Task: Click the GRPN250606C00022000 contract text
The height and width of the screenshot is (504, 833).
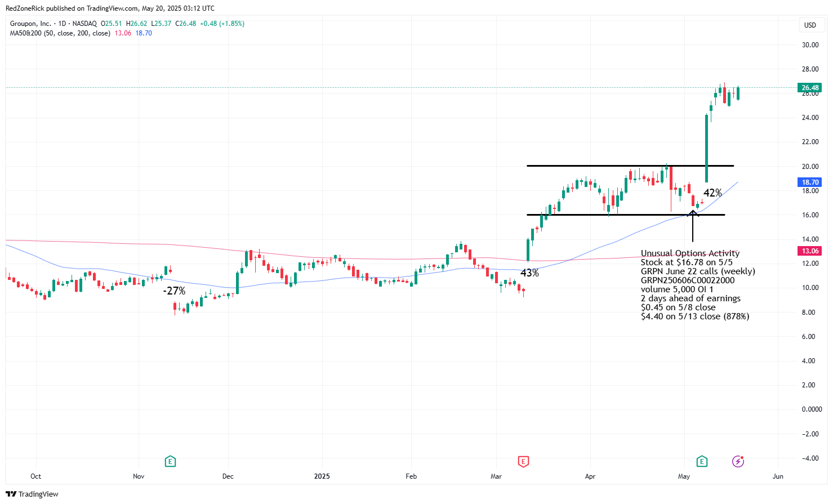Action: pos(688,280)
